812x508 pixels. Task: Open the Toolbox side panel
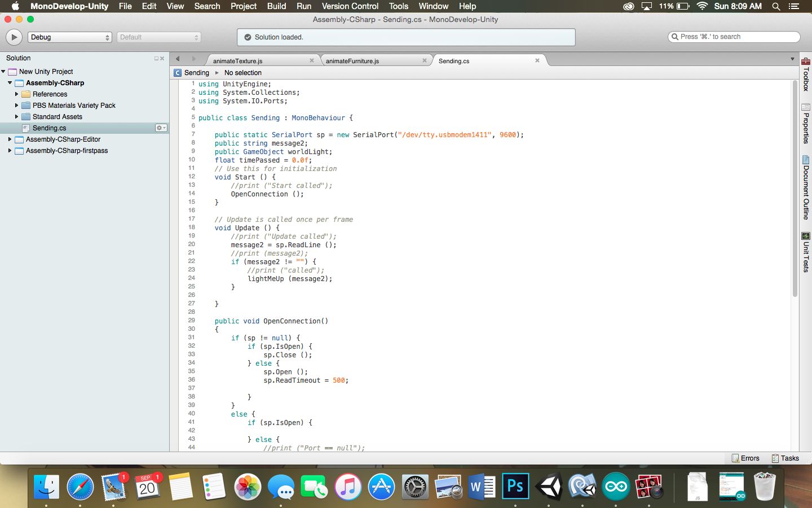[x=806, y=74]
